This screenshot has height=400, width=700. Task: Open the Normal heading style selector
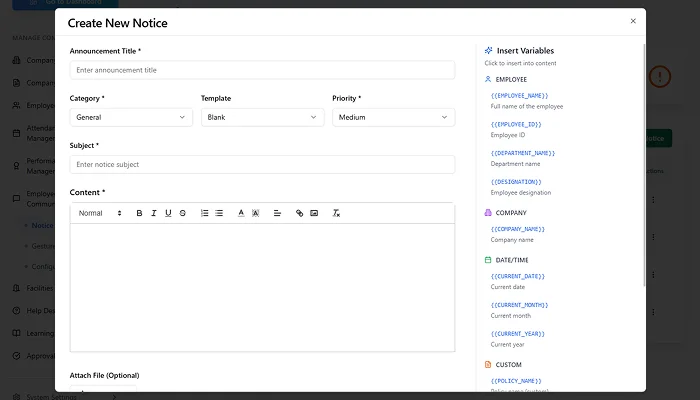coord(100,213)
